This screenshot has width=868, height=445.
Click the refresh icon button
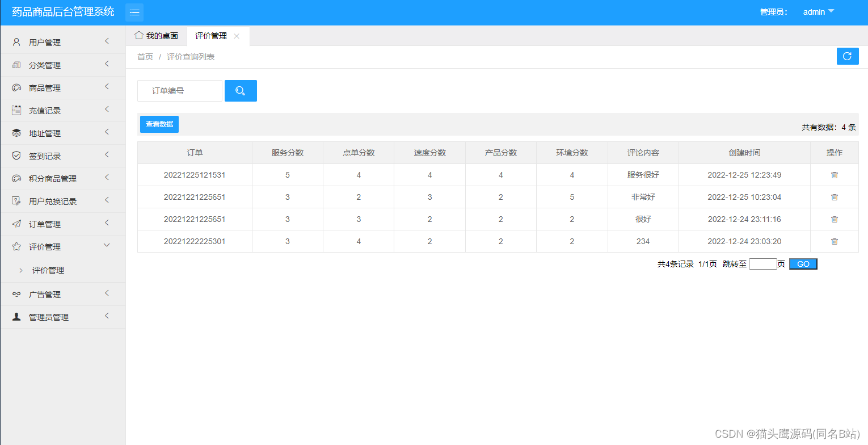848,56
